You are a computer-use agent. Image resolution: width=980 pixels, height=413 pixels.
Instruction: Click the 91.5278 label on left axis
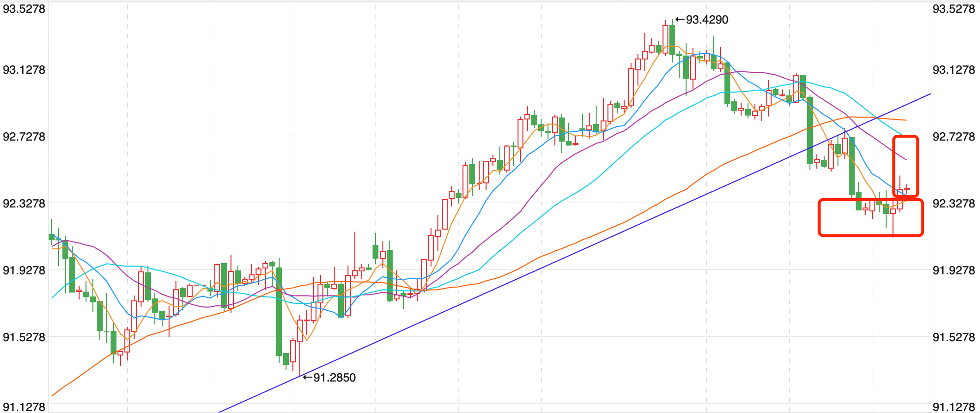pos(24,337)
